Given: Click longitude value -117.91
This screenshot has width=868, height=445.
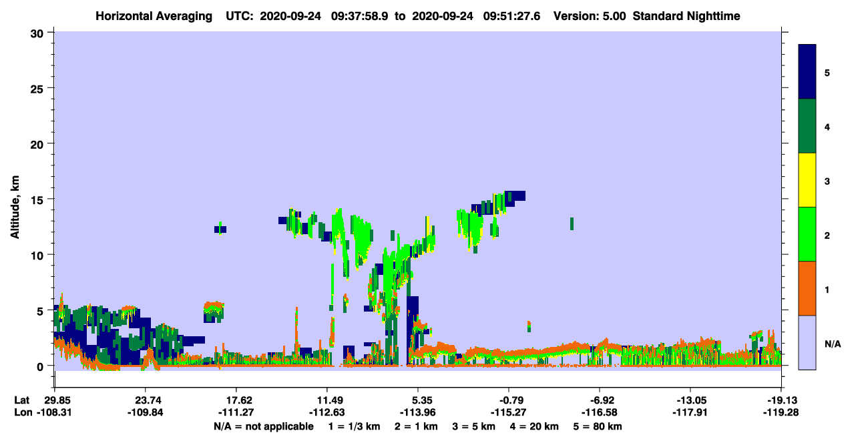Looking at the screenshot, I should tap(690, 412).
